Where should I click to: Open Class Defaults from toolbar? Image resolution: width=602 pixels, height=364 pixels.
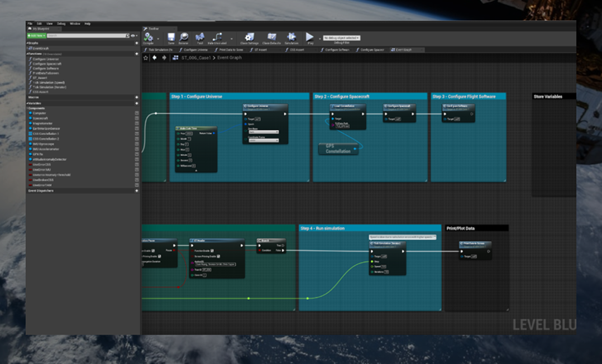(271, 37)
